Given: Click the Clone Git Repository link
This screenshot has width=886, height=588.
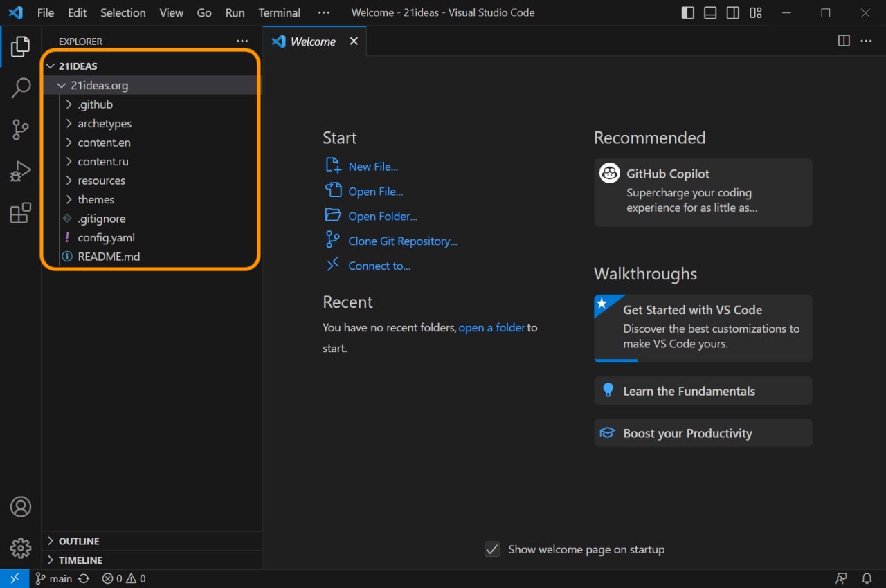Looking at the screenshot, I should click(x=402, y=241).
